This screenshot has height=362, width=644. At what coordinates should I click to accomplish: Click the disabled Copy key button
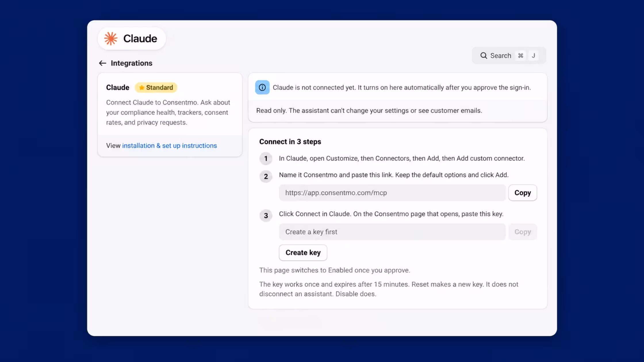coord(522,232)
